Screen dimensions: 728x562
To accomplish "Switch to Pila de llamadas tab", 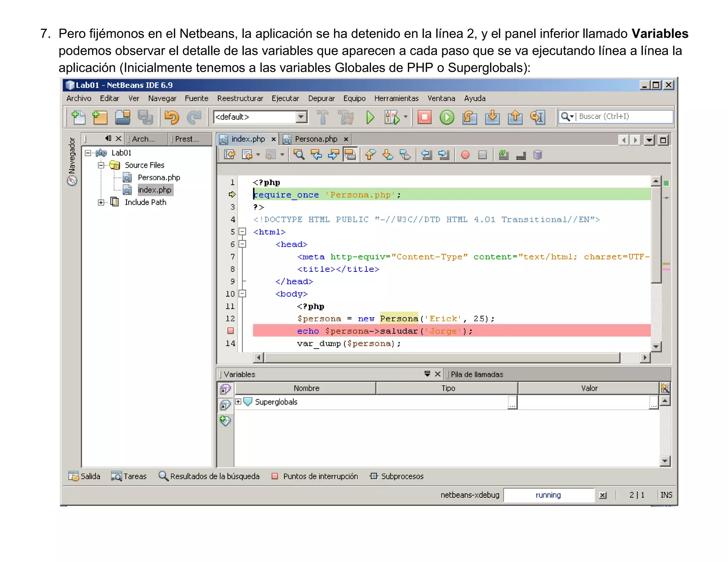I will pyautogui.click(x=477, y=374).
